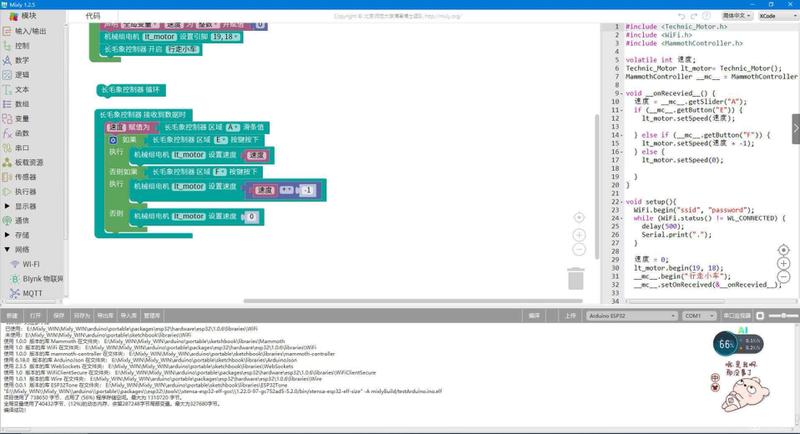The image size is (800, 434).
Task: Collapse code panel with right arrow handle
Action: [795, 129]
